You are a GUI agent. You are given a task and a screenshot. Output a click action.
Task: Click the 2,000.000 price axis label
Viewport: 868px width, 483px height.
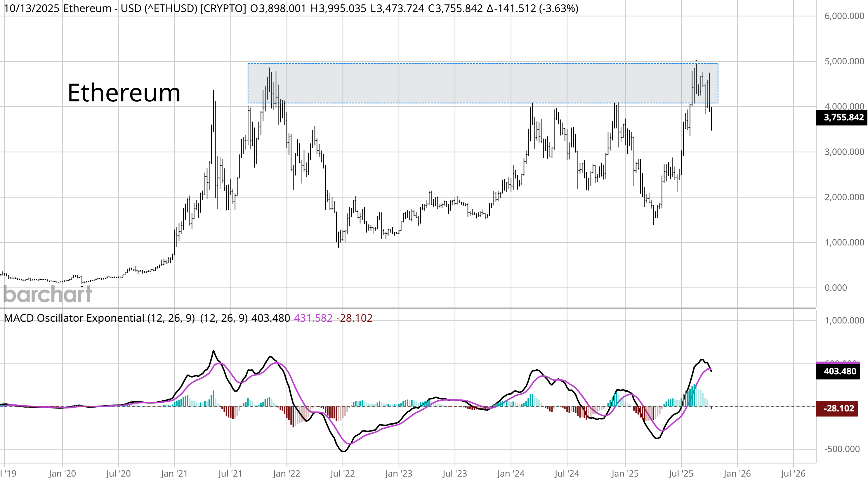[844, 197]
